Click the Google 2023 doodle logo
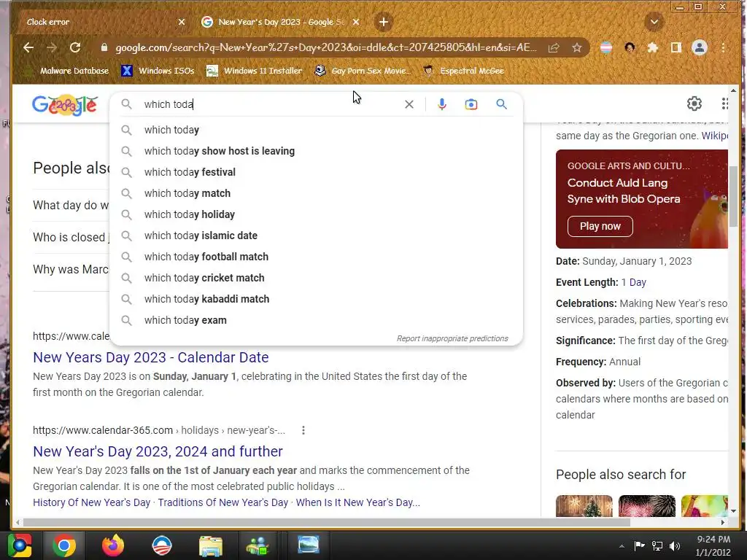Image resolution: width=747 pixels, height=560 pixels. coord(65,105)
